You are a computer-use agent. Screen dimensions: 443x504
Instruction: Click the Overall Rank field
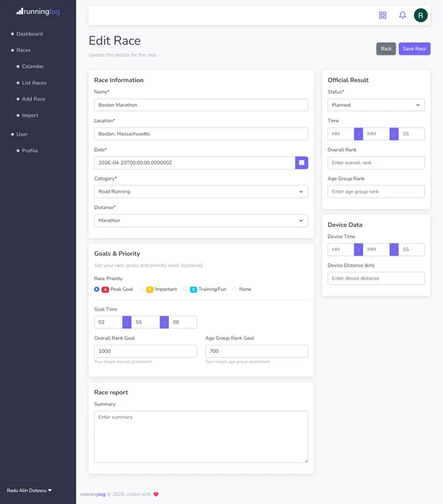pyautogui.click(x=376, y=162)
